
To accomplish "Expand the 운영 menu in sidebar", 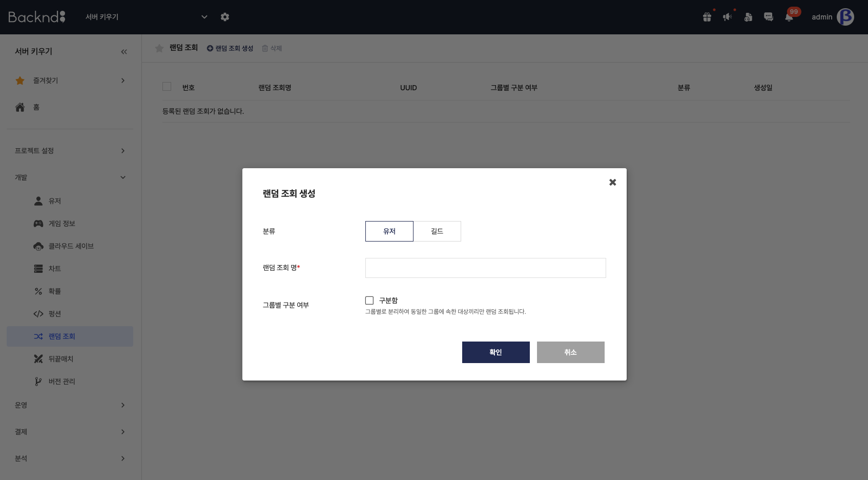I will [x=69, y=405].
